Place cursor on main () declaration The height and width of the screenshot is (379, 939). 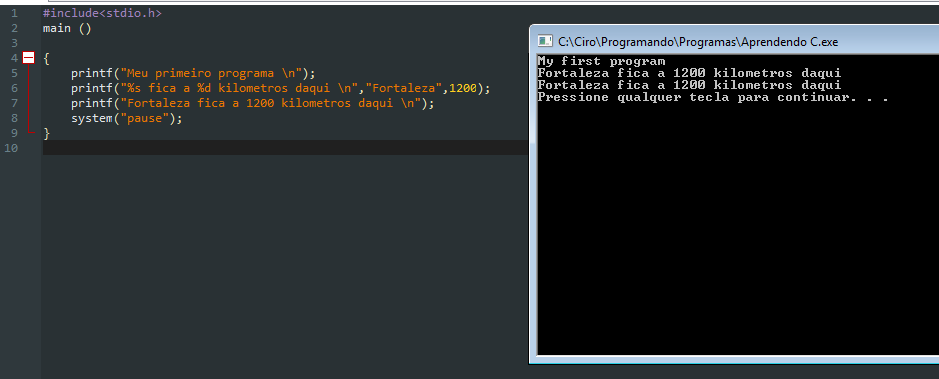[67, 28]
